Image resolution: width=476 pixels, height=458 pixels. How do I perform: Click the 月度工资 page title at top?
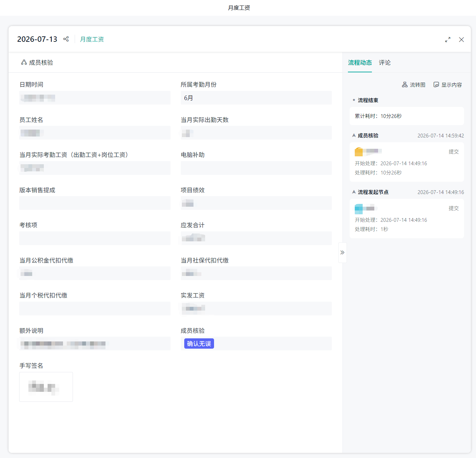(x=239, y=8)
